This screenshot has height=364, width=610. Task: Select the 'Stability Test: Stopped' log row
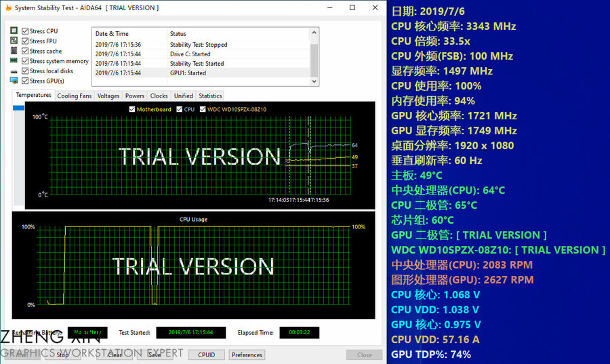[x=201, y=45]
